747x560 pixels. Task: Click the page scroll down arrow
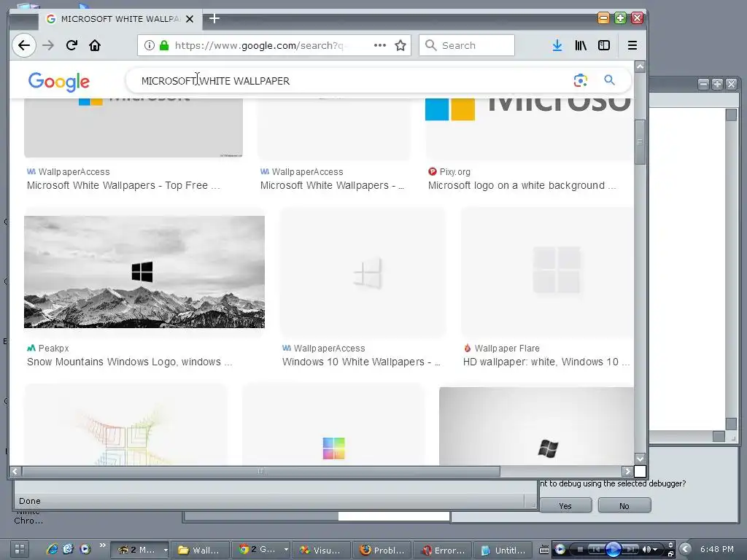coord(640,459)
